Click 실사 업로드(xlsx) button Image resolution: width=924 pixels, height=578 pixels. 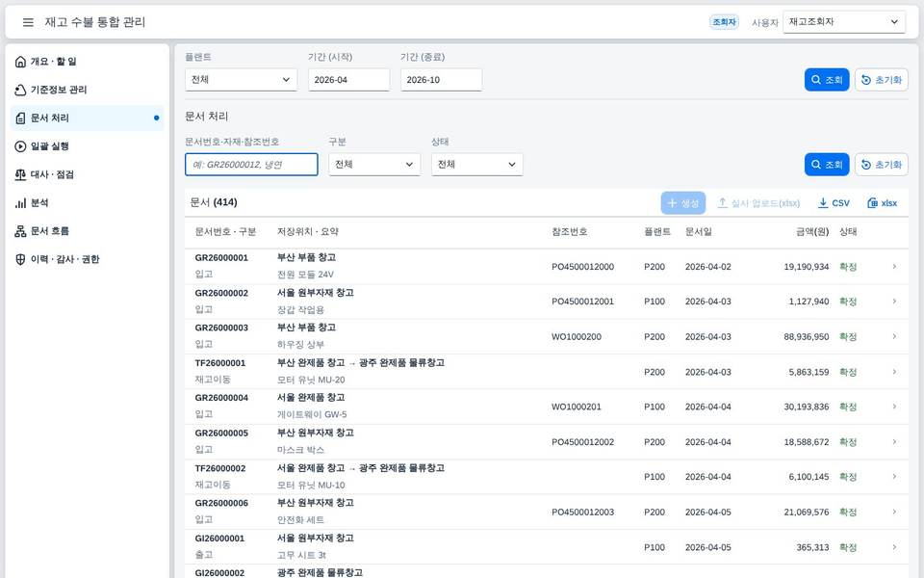(x=758, y=203)
